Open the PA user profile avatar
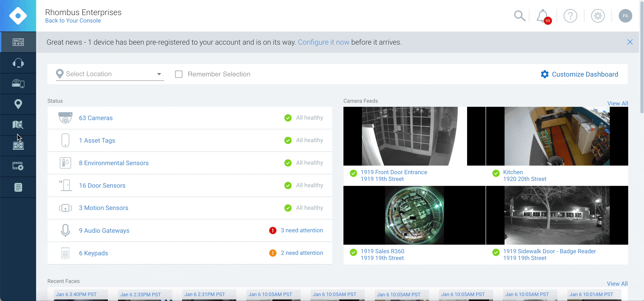Image resolution: width=644 pixels, height=301 pixels. click(x=625, y=16)
